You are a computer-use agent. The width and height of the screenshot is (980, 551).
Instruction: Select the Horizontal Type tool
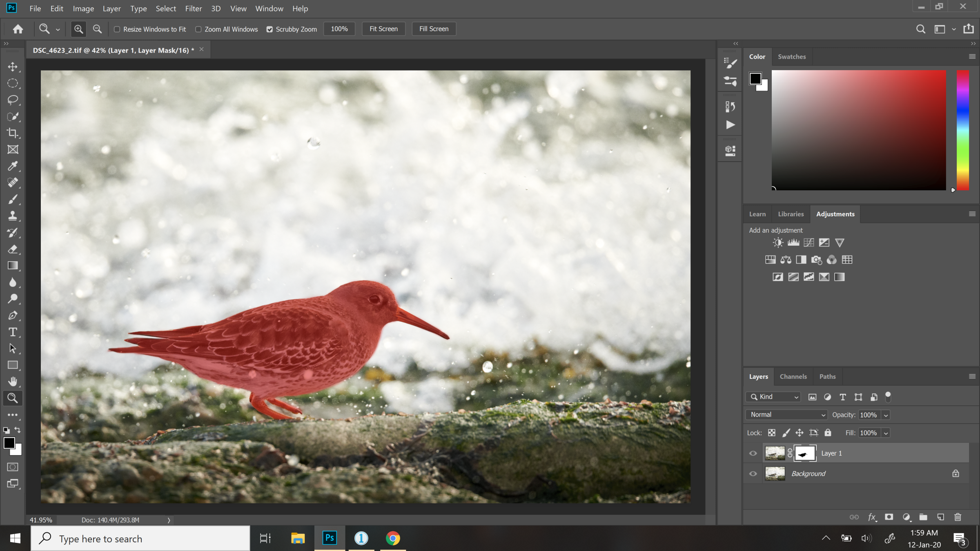(x=13, y=332)
